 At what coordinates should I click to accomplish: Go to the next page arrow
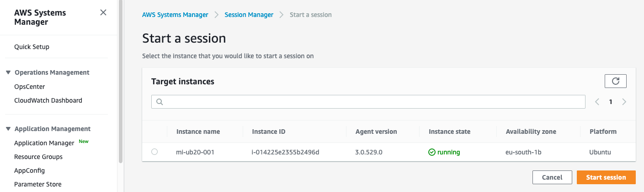[624, 102]
